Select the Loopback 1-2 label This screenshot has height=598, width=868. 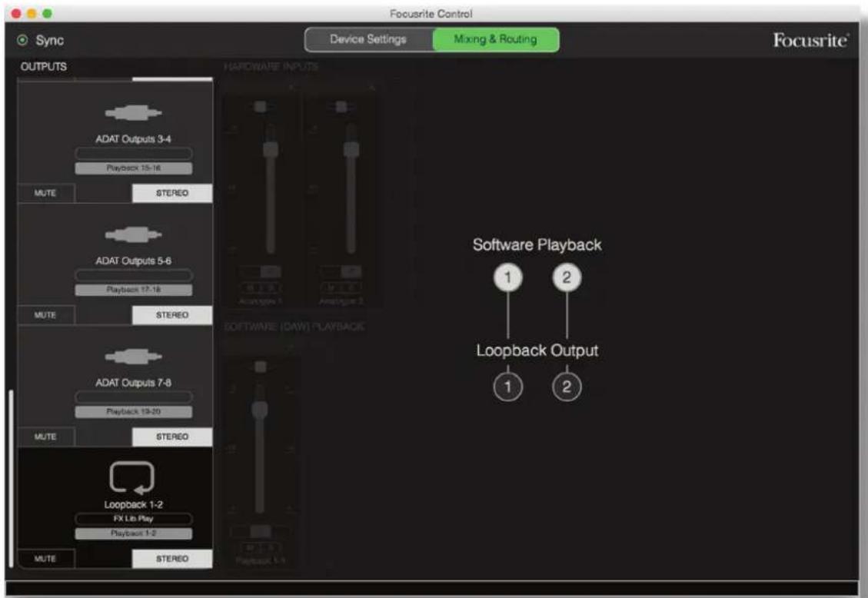pos(134,504)
